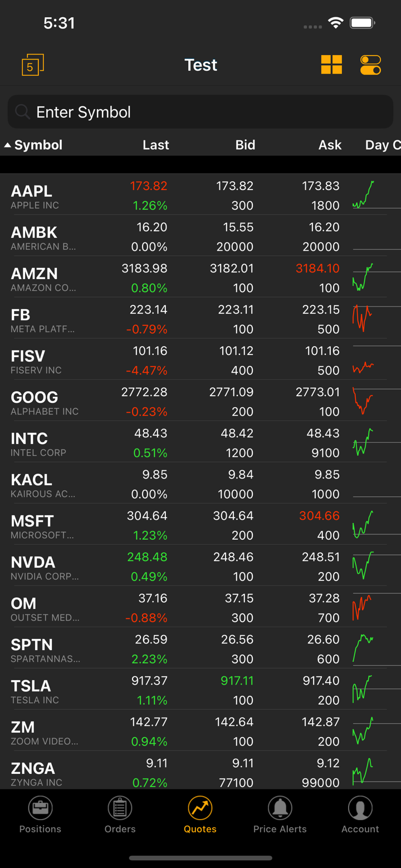Open the watchlist pages icon numbered 5

click(32, 65)
